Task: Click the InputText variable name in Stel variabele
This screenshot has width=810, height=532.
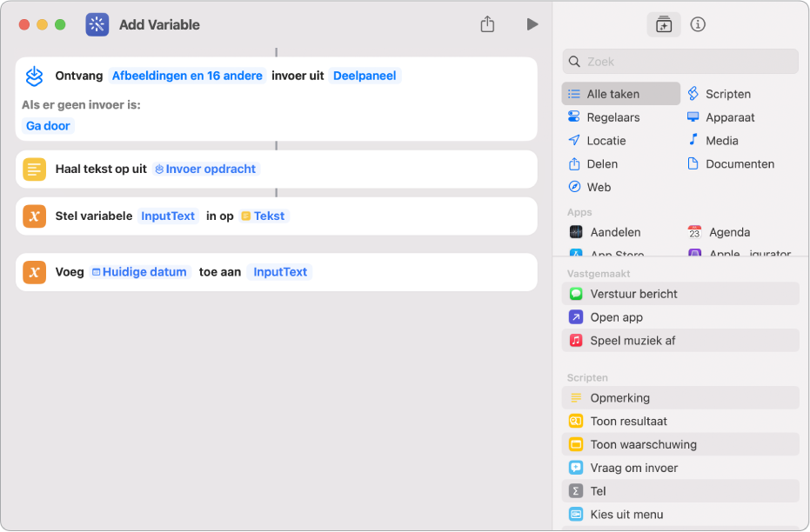Action: [x=169, y=216]
